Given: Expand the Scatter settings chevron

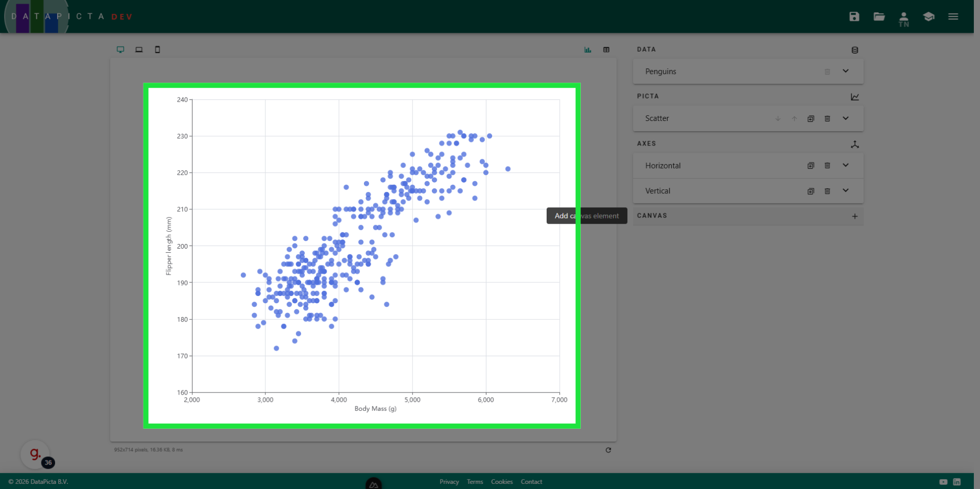Looking at the screenshot, I should coord(845,118).
